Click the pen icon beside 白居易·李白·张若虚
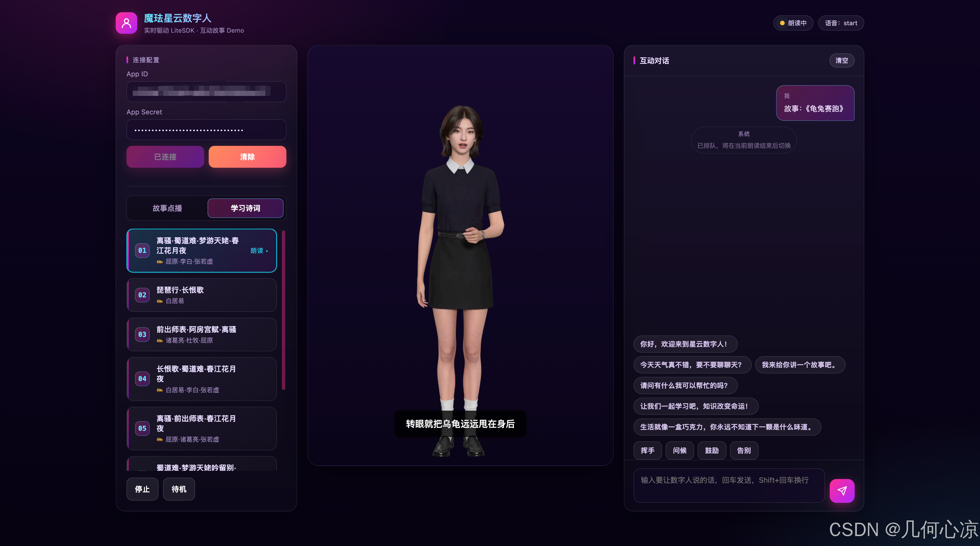The height and width of the screenshot is (546, 980). 160,390
